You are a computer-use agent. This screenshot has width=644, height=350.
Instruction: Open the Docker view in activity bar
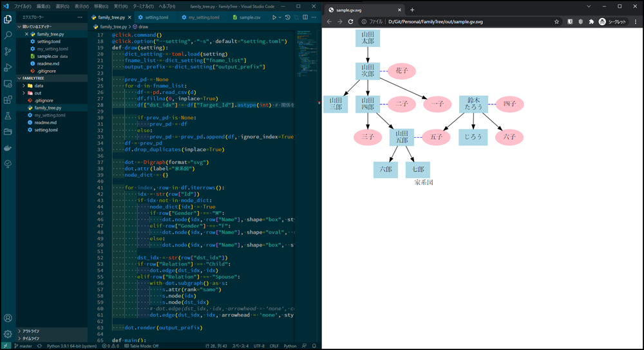click(x=8, y=148)
